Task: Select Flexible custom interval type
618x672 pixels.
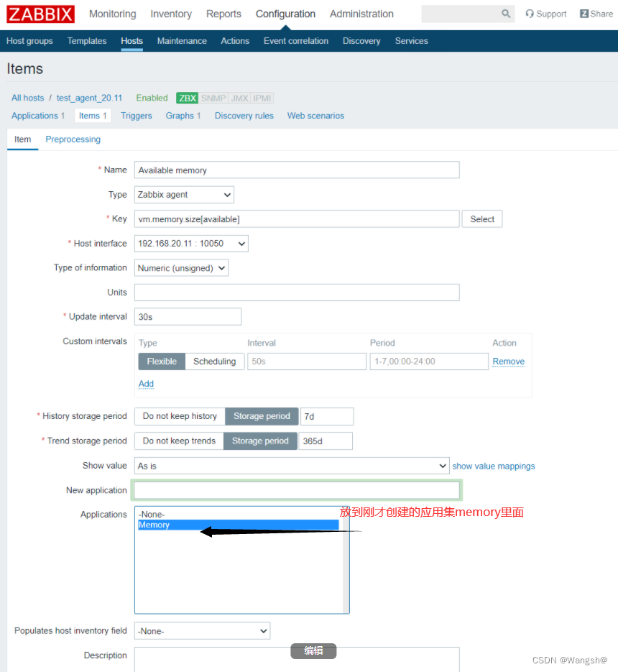Action: point(162,362)
